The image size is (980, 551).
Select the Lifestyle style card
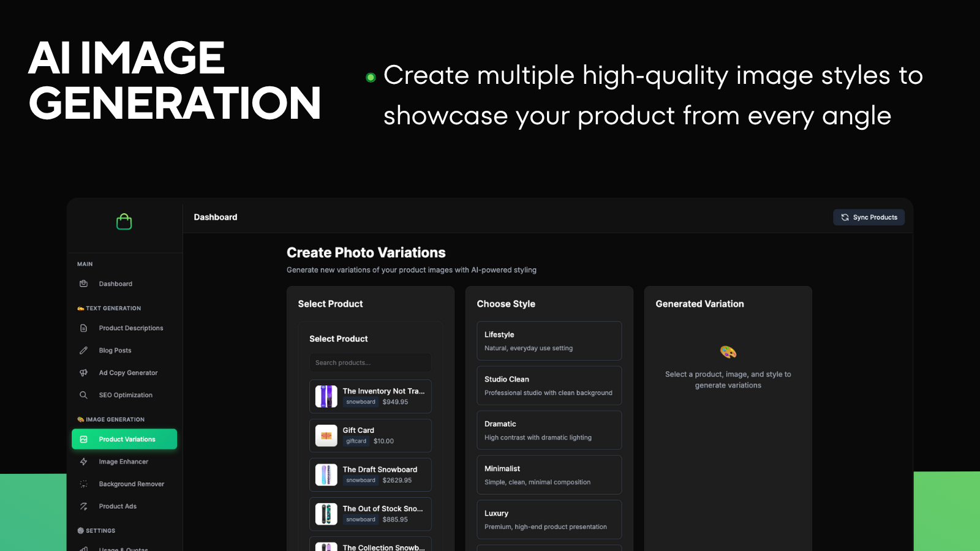[x=549, y=340]
